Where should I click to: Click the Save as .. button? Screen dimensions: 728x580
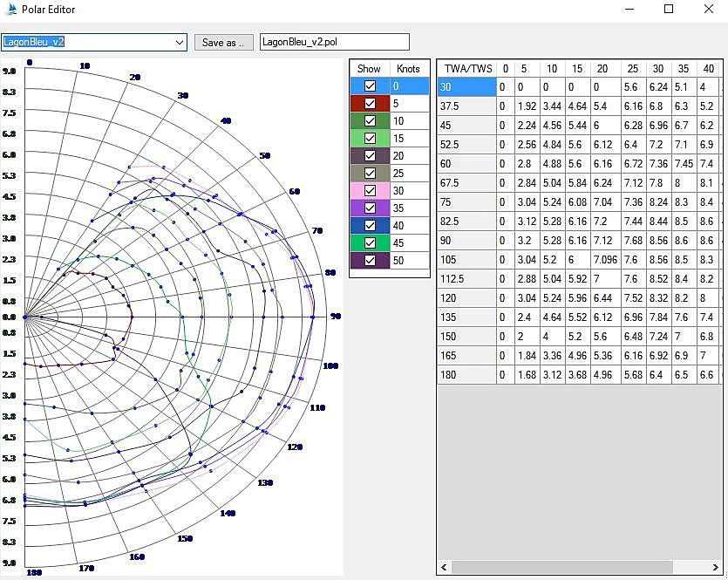(x=223, y=42)
